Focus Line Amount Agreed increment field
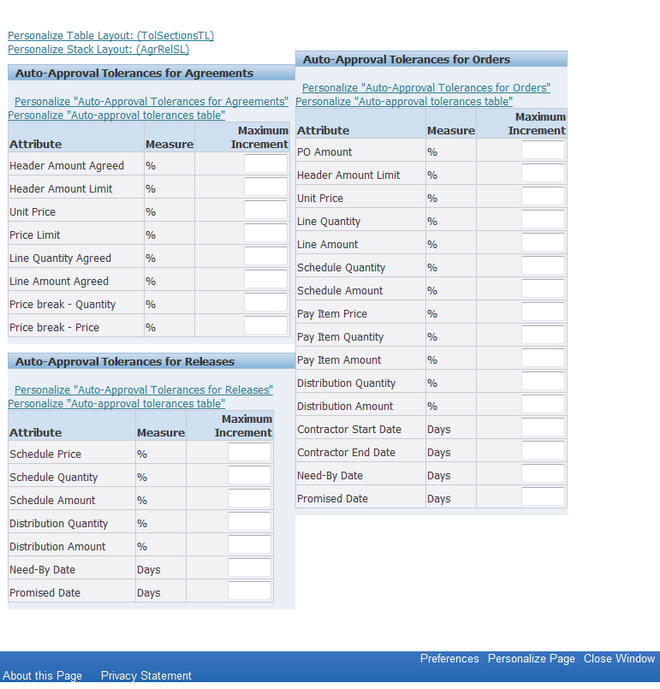 [x=266, y=279]
